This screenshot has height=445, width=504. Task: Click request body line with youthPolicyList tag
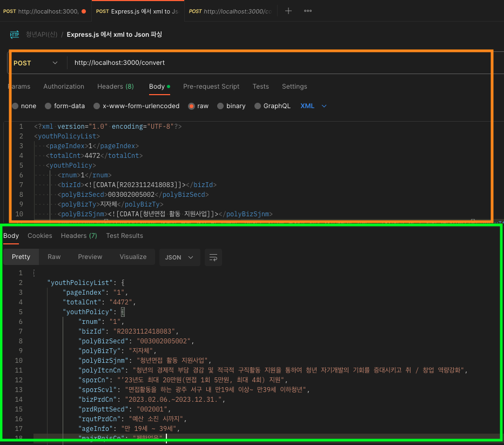click(x=67, y=136)
